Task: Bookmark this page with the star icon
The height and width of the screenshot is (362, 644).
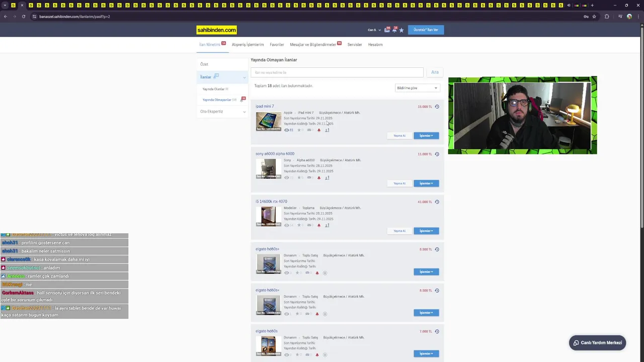Action: (594, 17)
